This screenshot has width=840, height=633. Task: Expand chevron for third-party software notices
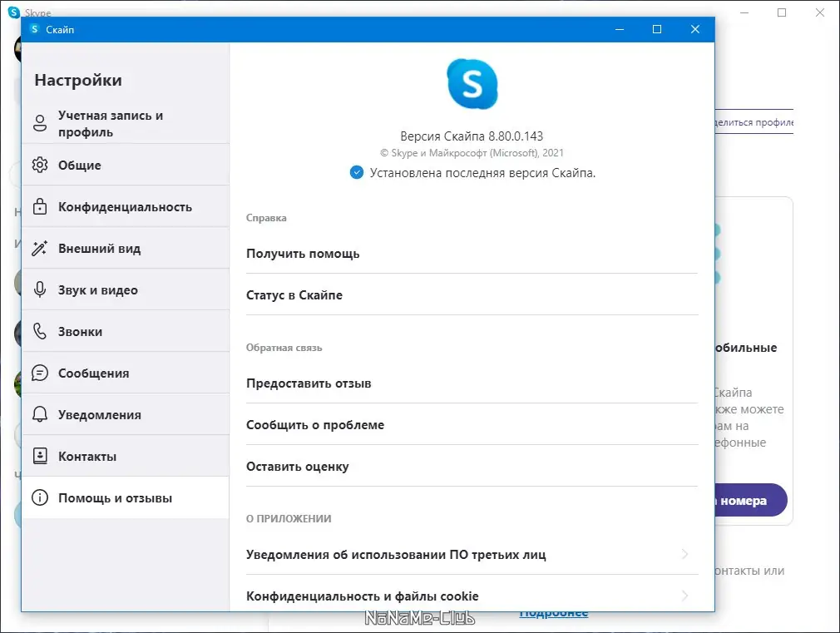click(x=684, y=554)
